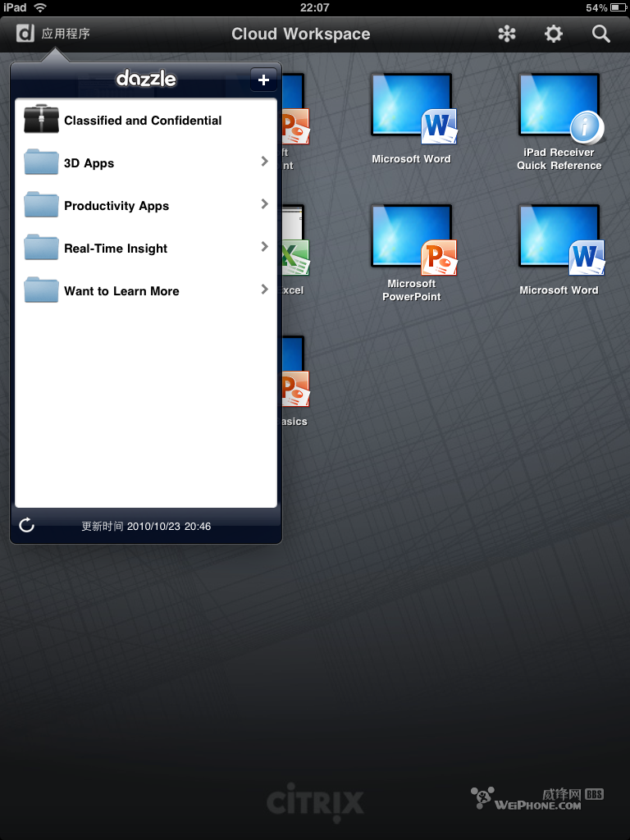
Task: Click the Want to Learn More folder icon
Action: (41, 290)
